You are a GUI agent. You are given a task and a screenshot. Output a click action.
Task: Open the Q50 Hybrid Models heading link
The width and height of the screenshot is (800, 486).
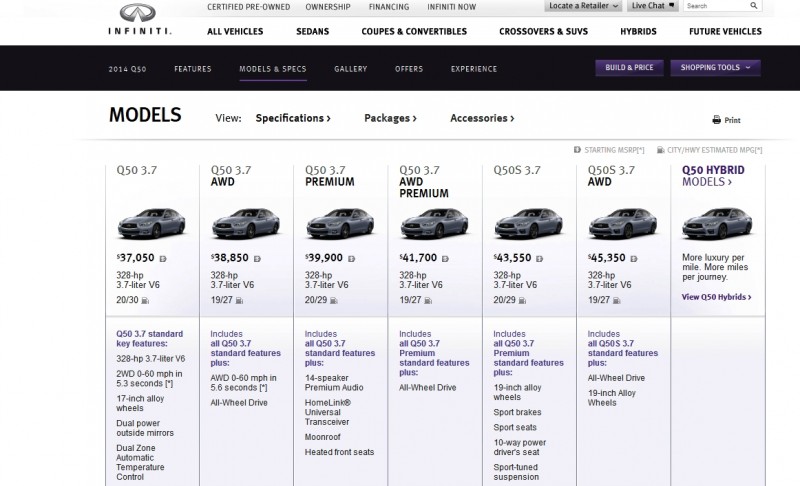(713, 176)
